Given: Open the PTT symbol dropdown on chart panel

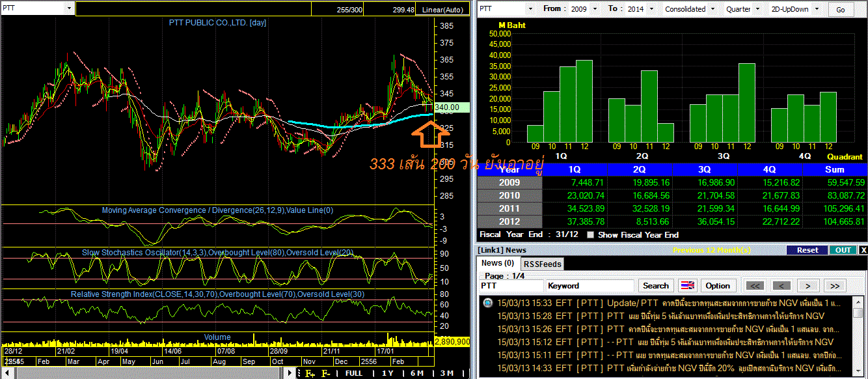Looking at the screenshot, I should [70, 8].
